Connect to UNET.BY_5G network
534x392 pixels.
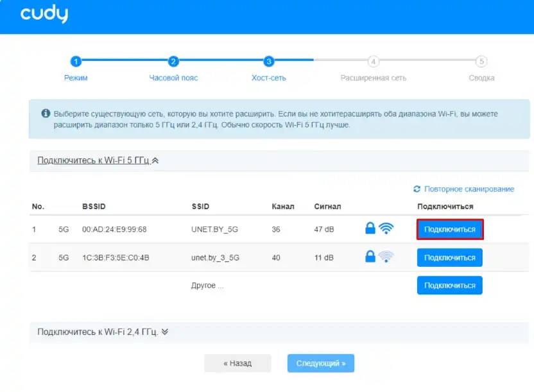tap(450, 229)
